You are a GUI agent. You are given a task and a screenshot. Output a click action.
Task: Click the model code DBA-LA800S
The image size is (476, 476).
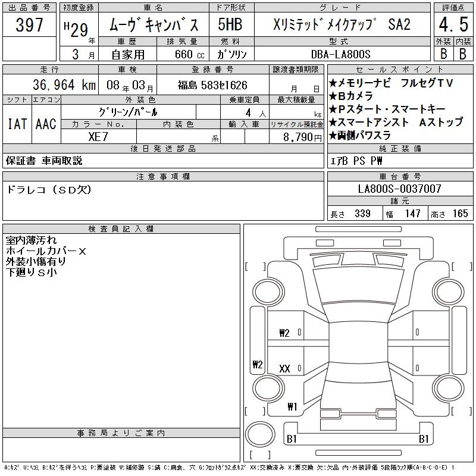[340, 54]
